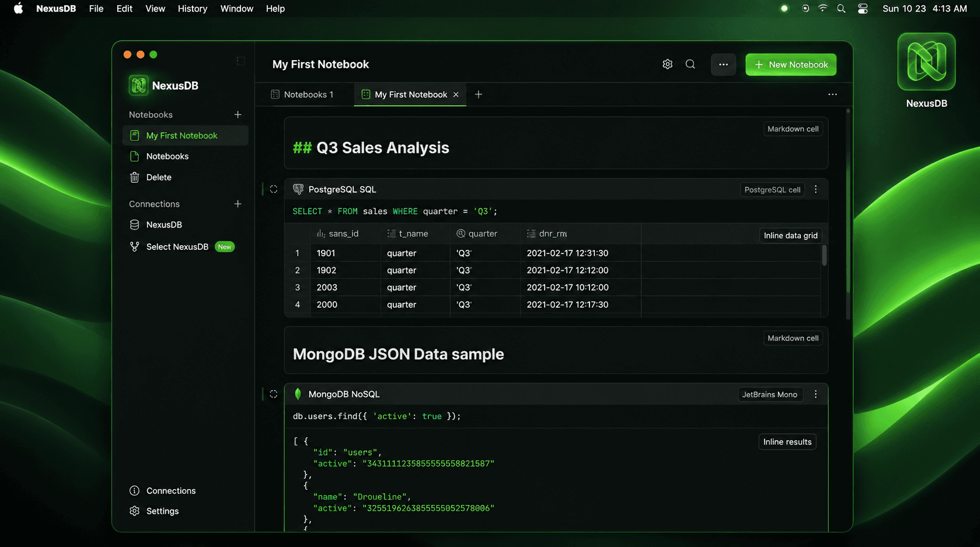Click Markdown cell label on MongoDB heading
This screenshot has height=547, width=980.
[793, 338]
